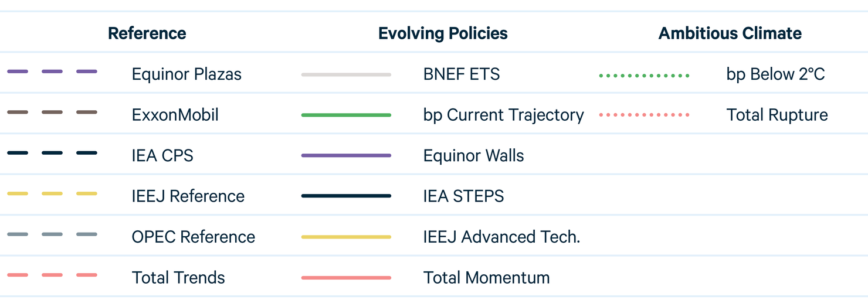This screenshot has width=868, height=303.
Task: Select the Reference column header
Action: pos(147,33)
